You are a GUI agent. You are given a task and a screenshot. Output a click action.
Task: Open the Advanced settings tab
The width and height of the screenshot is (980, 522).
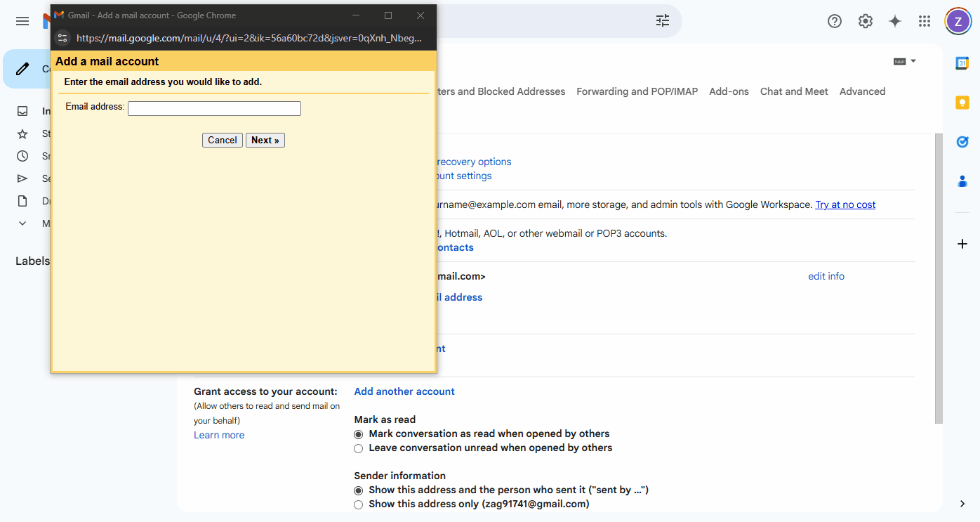pyautogui.click(x=862, y=91)
